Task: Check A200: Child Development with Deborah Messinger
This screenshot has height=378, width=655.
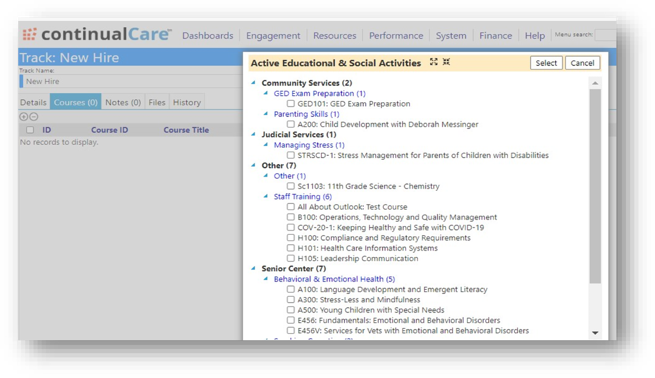Action: point(291,124)
